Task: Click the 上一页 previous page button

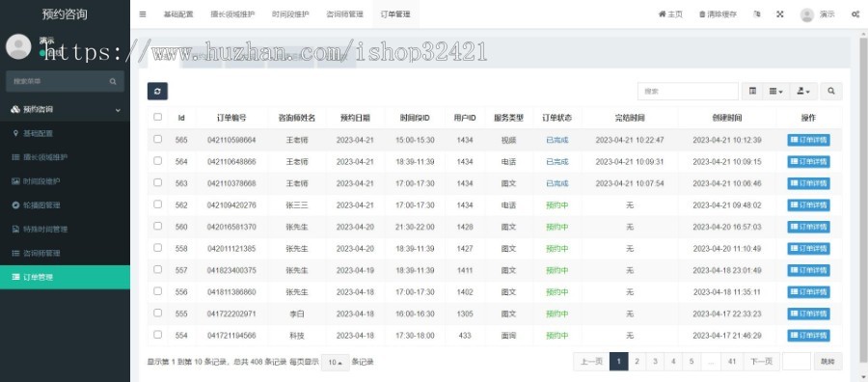Action: pos(591,362)
